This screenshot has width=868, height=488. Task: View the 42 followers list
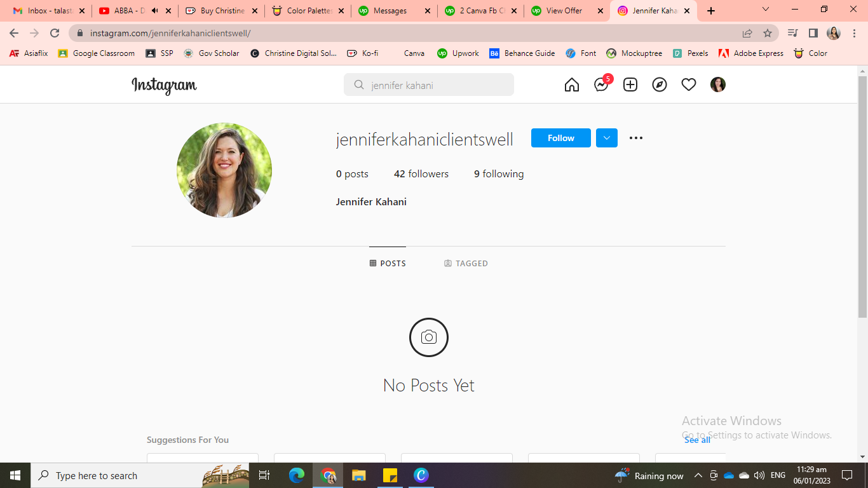(x=421, y=174)
